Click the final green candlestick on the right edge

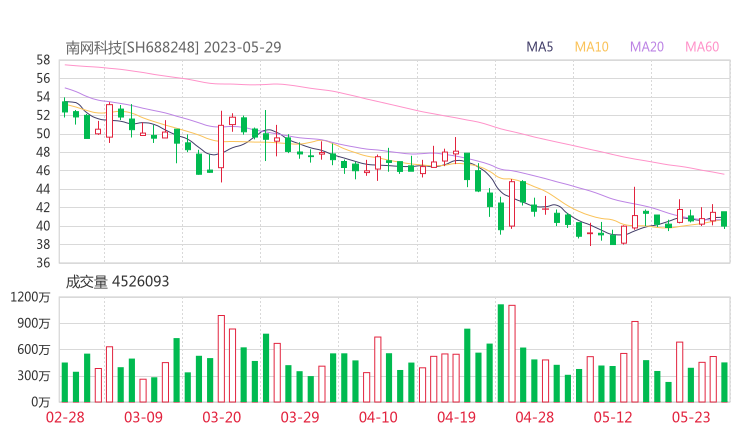[724, 219]
